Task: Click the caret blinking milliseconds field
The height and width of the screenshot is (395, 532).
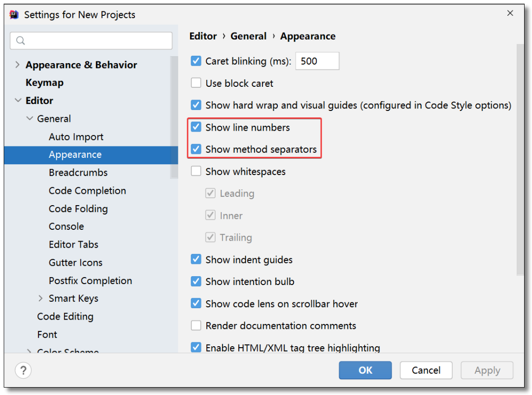Action: tap(317, 61)
